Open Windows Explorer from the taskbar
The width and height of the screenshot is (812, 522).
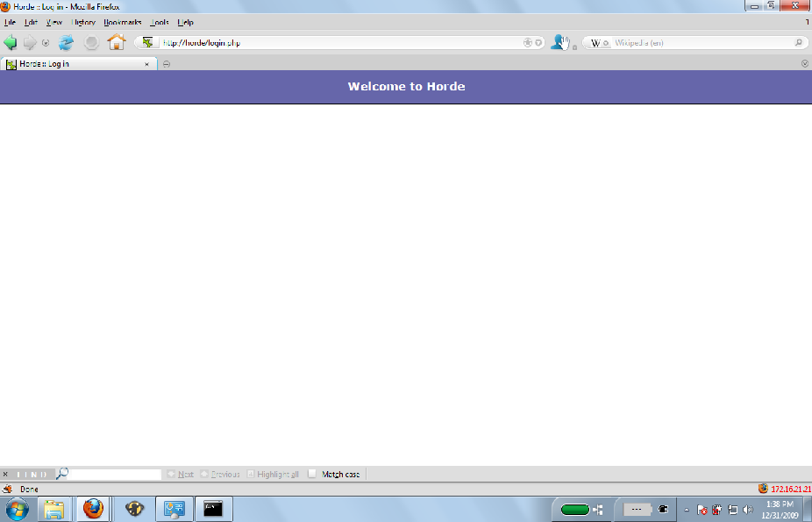tap(53, 509)
